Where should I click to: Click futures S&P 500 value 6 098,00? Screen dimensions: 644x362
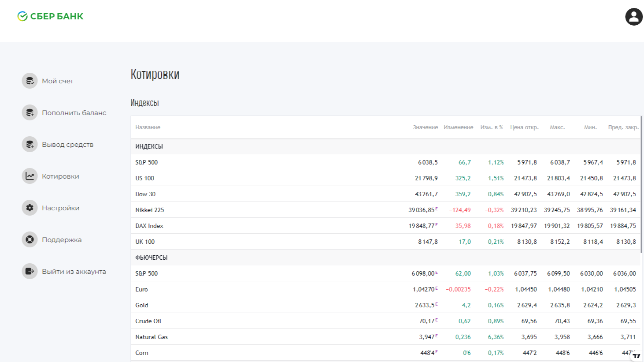pyautogui.click(x=423, y=273)
